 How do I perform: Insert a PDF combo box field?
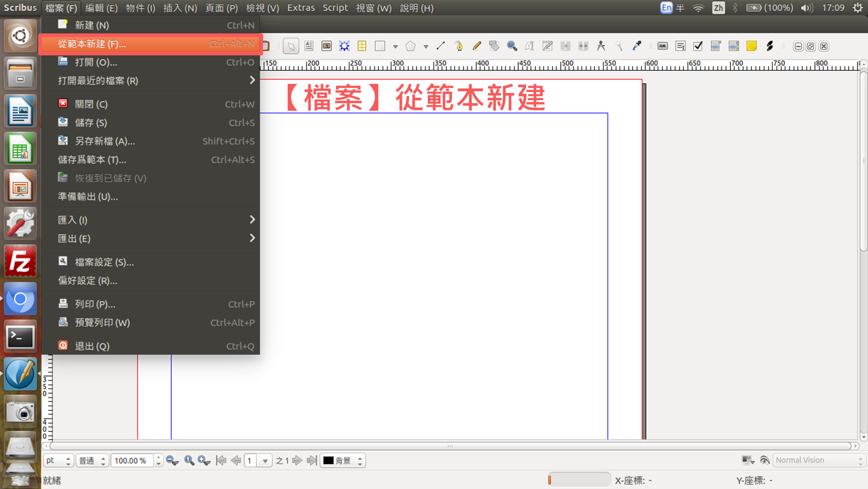(716, 46)
